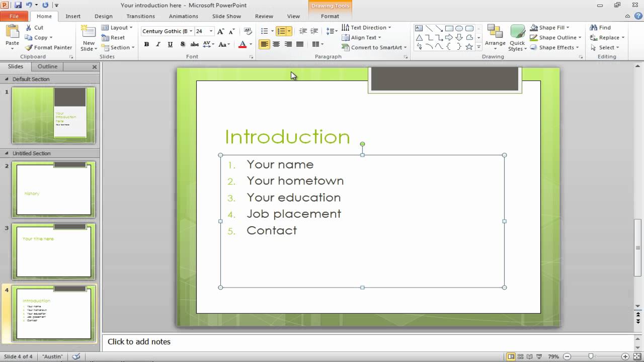Viewport: 644px width, 362px height.
Task: Increase the list indent level
Action: (x=313, y=31)
